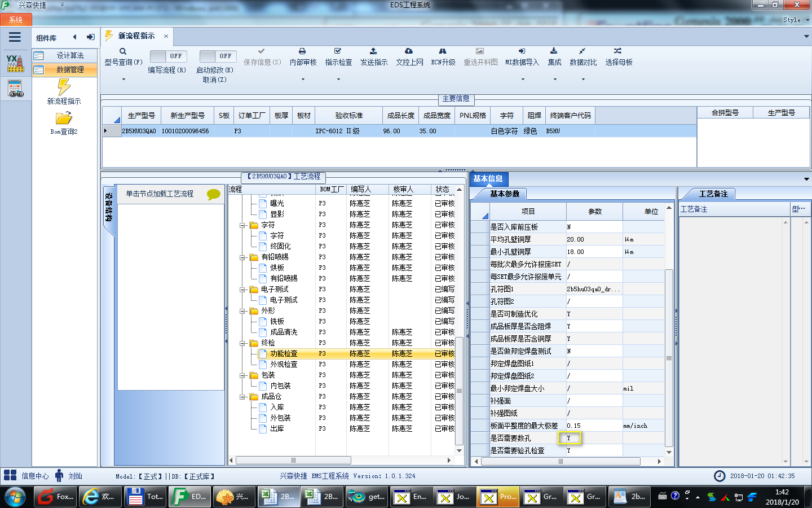
Task: Select 外观检查 tree node
Action: [x=284, y=364]
